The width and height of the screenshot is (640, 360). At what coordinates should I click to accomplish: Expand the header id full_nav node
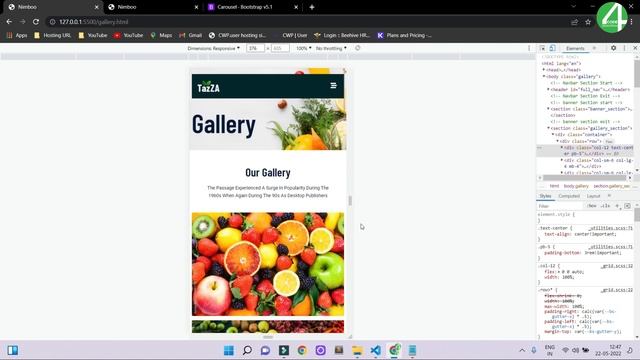(548, 89)
